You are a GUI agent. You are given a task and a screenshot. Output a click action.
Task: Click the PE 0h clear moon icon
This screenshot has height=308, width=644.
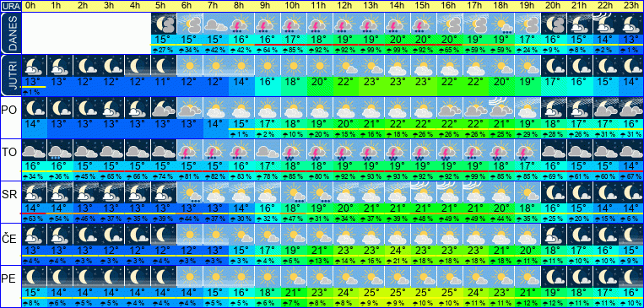34,277
